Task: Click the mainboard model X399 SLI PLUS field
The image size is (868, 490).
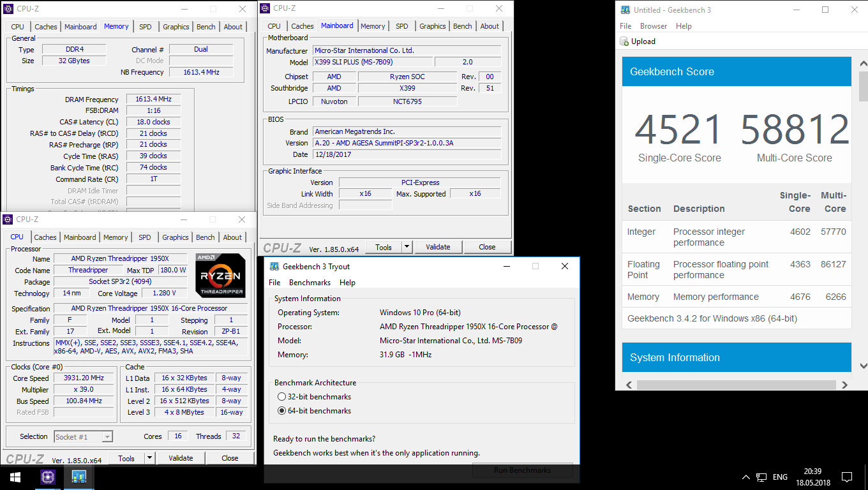Action: coord(373,62)
